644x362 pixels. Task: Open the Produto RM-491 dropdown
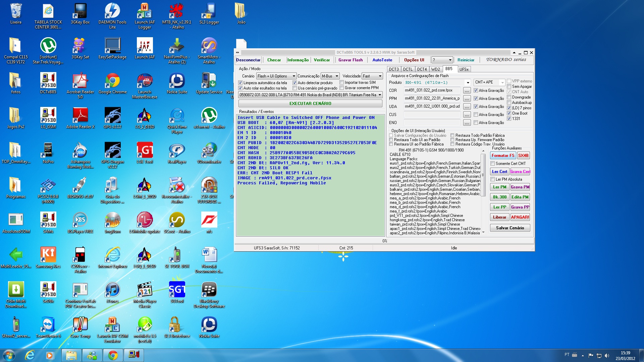pos(437,82)
